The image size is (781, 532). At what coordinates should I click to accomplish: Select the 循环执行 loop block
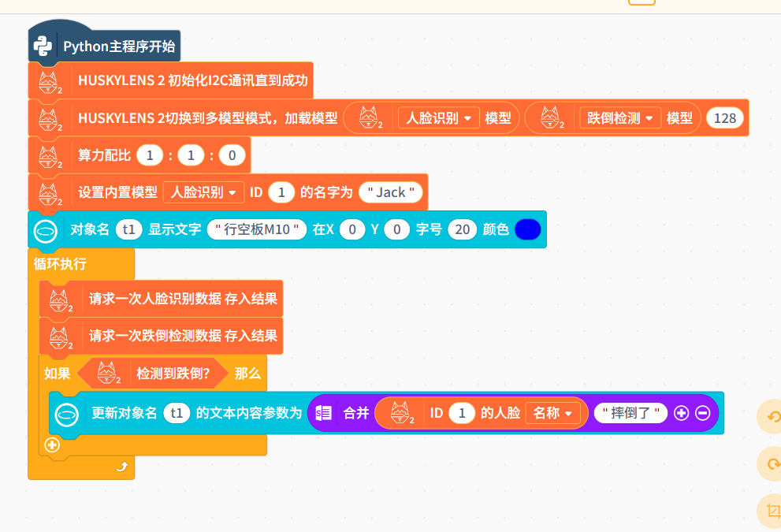60,263
